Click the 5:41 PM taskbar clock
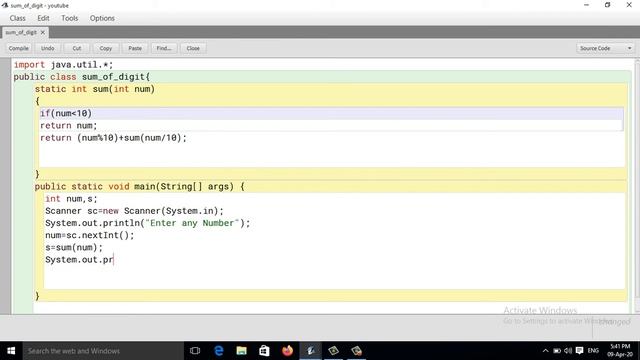This screenshot has height=360, width=640. [620, 351]
